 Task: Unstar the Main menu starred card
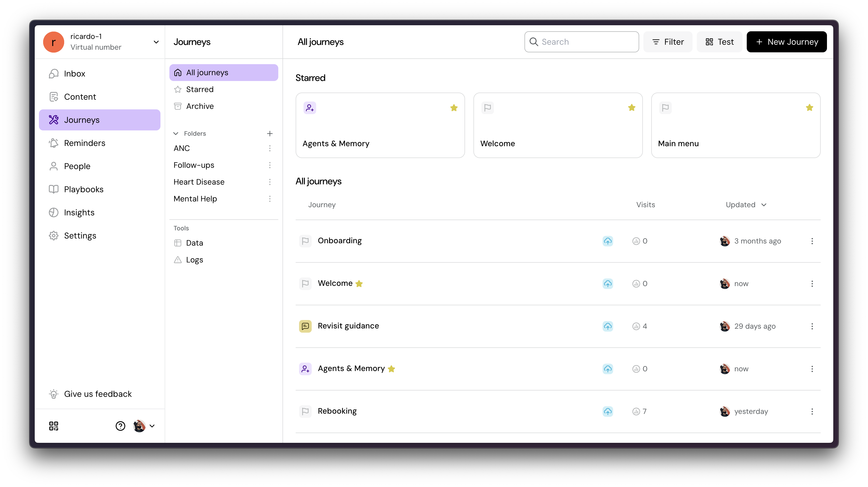[x=809, y=108]
